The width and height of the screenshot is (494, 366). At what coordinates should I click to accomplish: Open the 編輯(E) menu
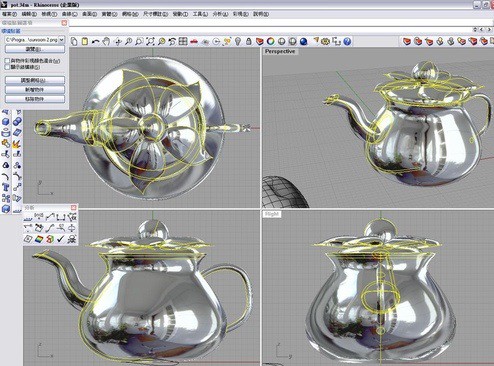point(29,14)
